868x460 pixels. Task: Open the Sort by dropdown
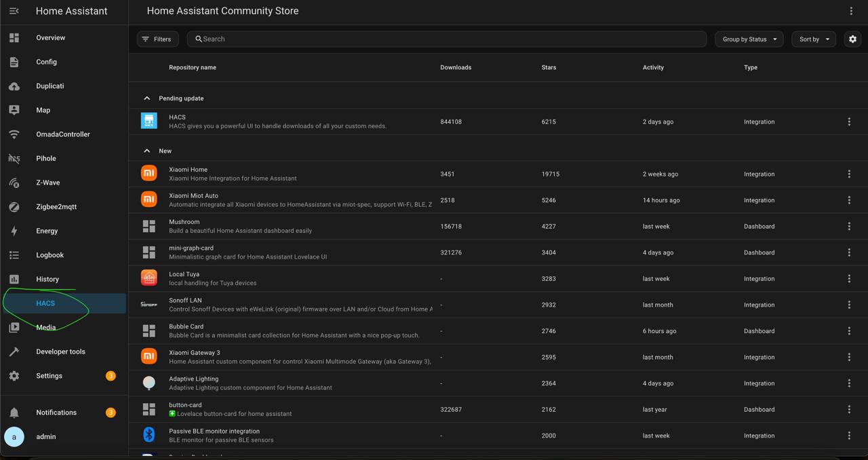[x=813, y=39]
